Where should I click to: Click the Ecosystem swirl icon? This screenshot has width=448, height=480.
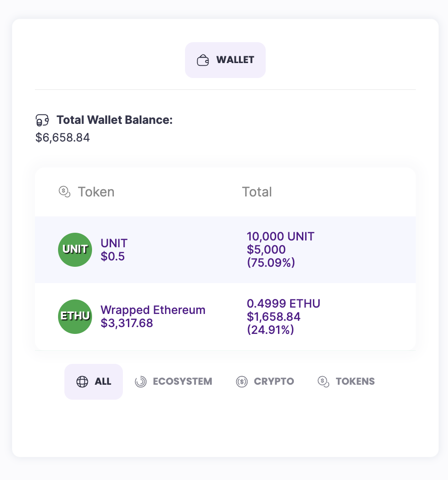tap(141, 382)
